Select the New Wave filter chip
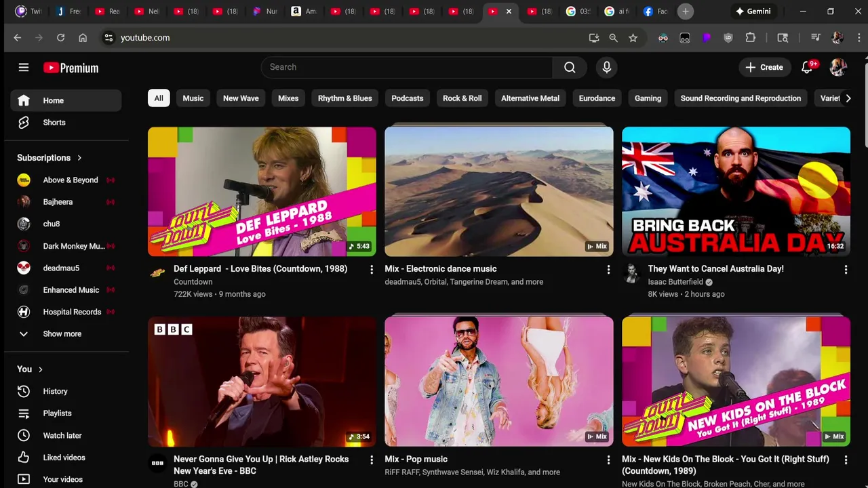The image size is (868, 488). (241, 98)
